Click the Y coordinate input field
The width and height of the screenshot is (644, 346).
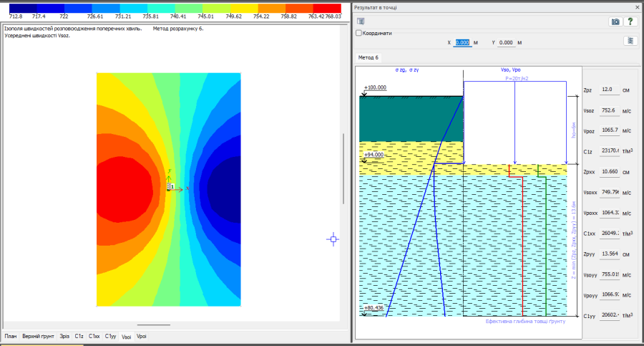click(x=506, y=42)
